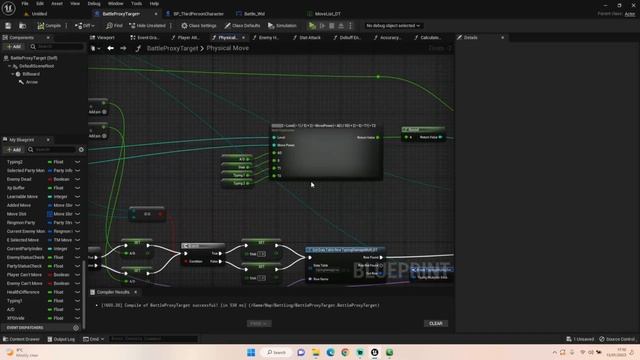
Task: Close the Physical Move graph tab
Action: [x=244, y=38]
